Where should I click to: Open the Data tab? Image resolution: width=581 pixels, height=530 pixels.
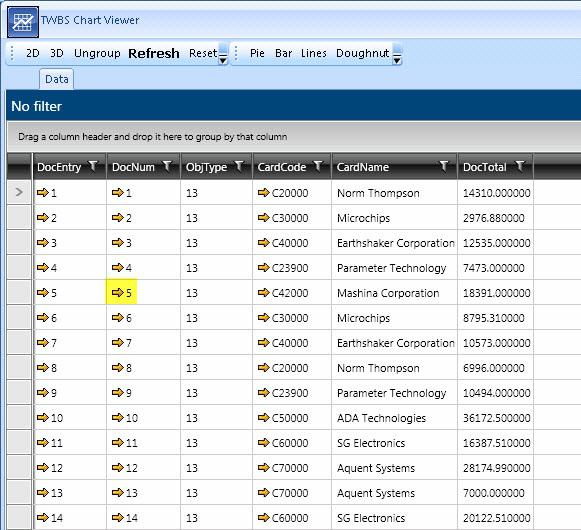[x=57, y=79]
